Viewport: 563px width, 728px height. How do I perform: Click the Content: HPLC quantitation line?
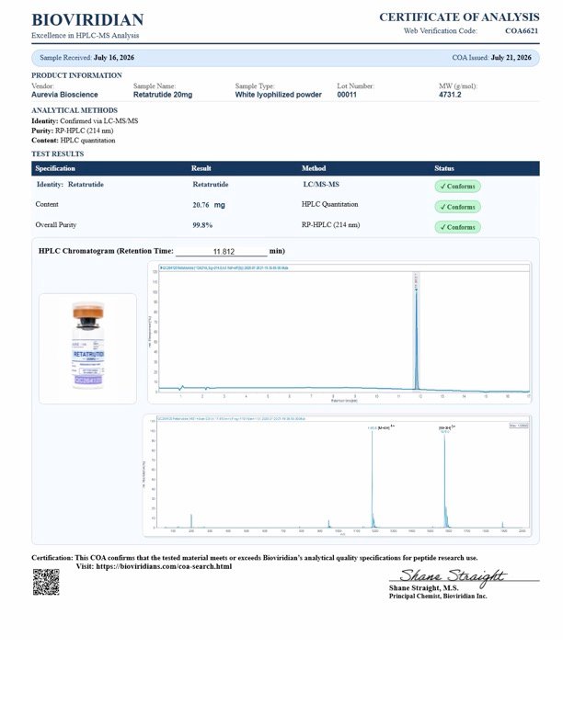[x=74, y=141]
